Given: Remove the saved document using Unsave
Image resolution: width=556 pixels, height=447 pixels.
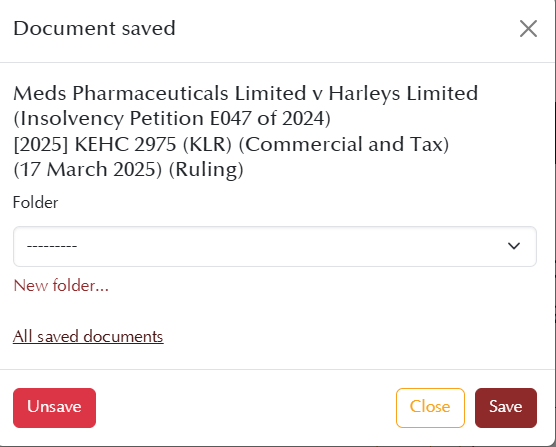Looking at the screenshot, I should [x=54, y=408].
